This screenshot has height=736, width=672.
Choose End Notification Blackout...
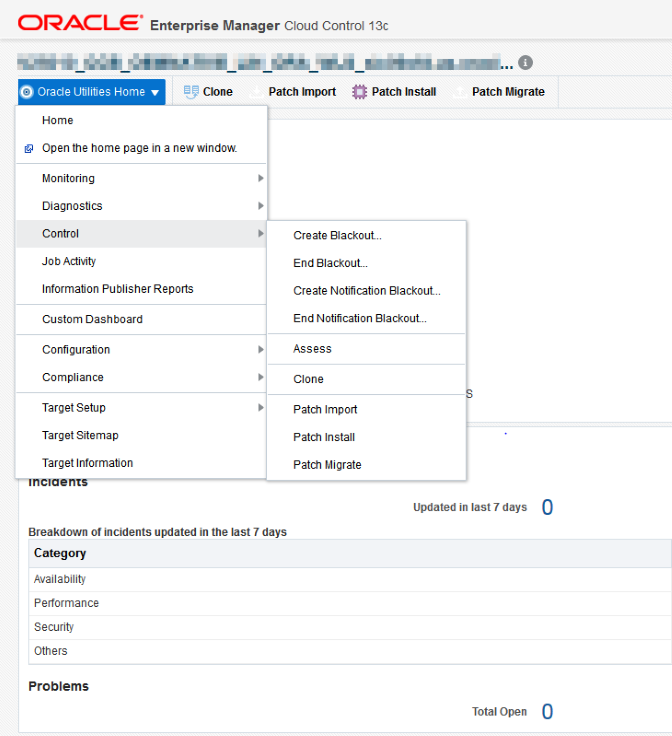pos(367,319)
